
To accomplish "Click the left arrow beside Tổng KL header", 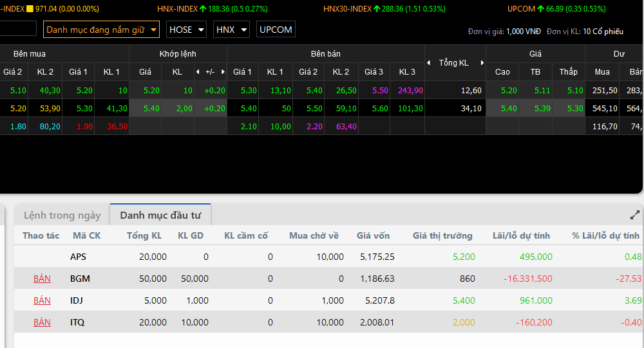I will click(x=429, y=63).
